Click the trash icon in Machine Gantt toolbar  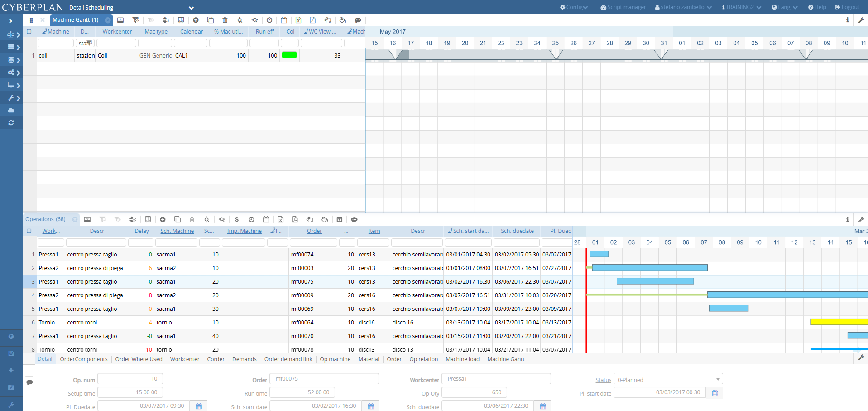coord(225,20)
